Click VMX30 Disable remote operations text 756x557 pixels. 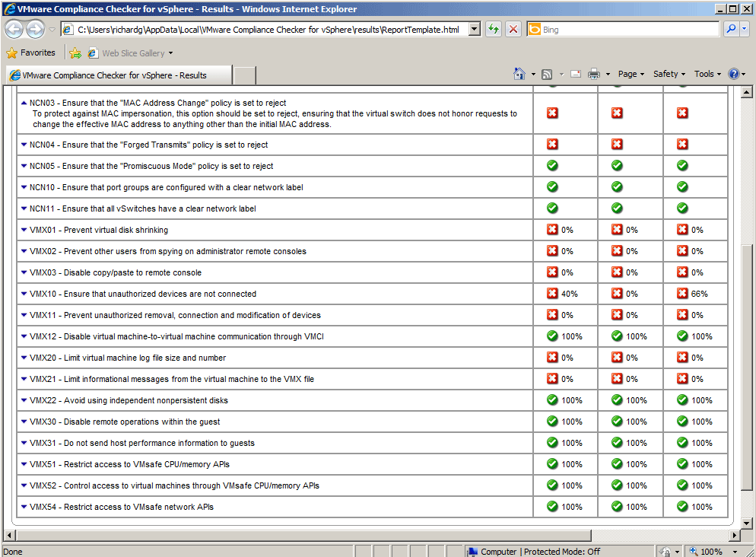(125, 422)
